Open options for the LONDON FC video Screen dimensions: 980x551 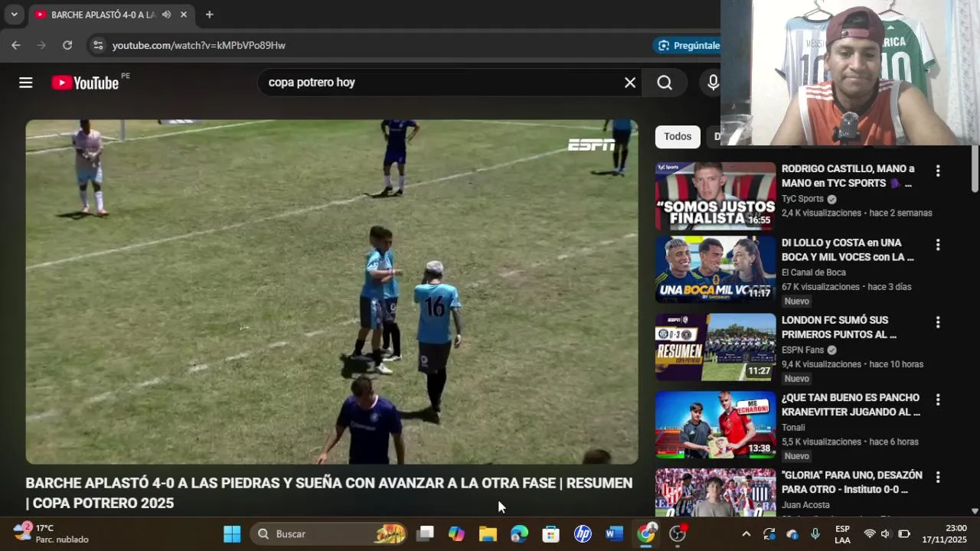pyautogui.click(x=938, y=322)
